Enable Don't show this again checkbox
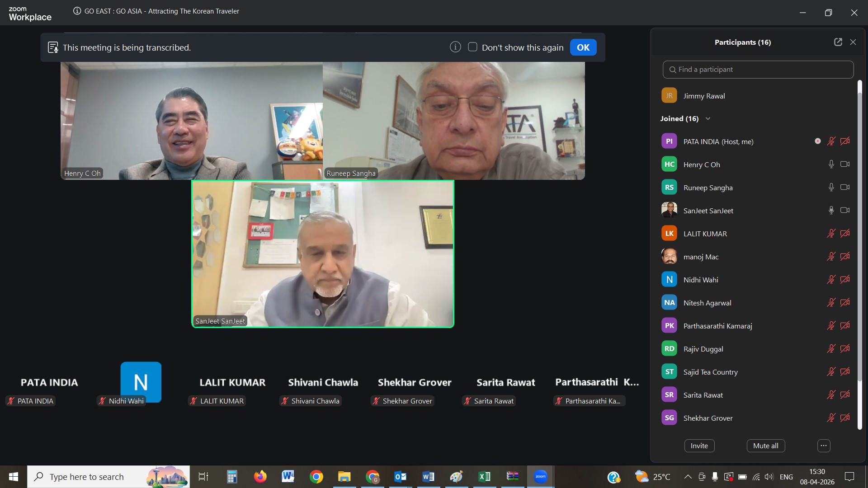Image resolution: width=868 pixels, height=488 pixels. coord(472,47)
